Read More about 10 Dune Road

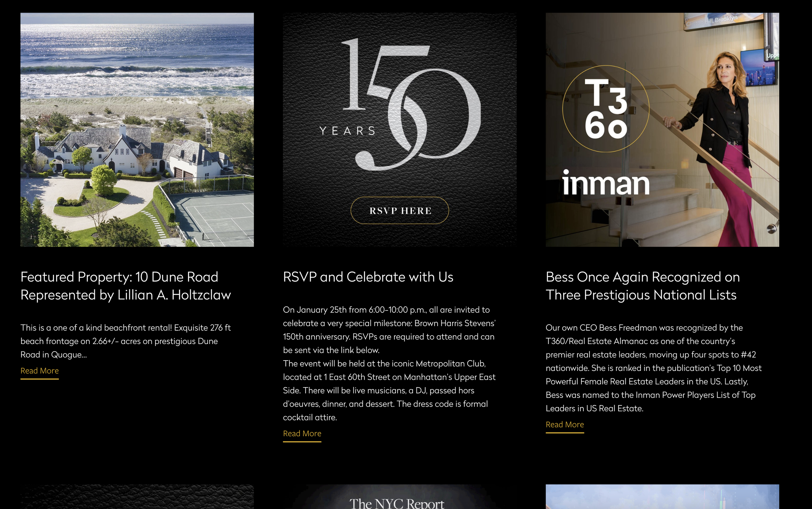pos(39,371)
